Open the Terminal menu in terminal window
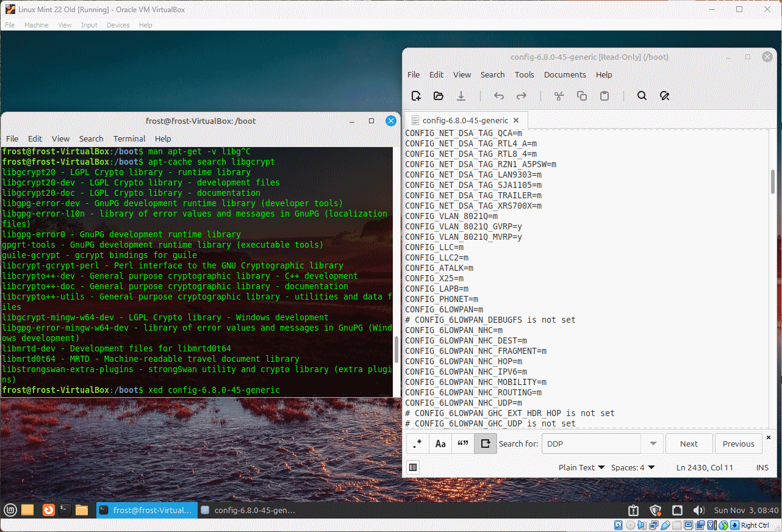782x532 pixels. click(x=129, y=138)
